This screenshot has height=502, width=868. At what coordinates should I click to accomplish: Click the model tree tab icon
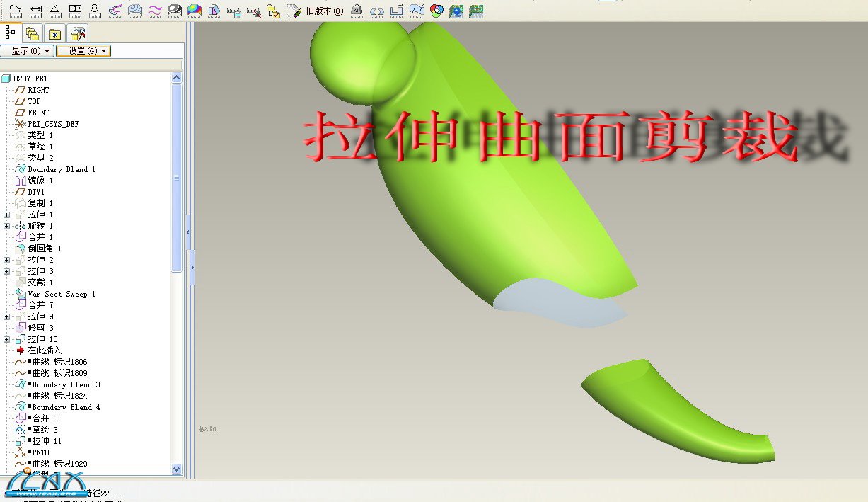pyautogui.click(x=11, y=33)
